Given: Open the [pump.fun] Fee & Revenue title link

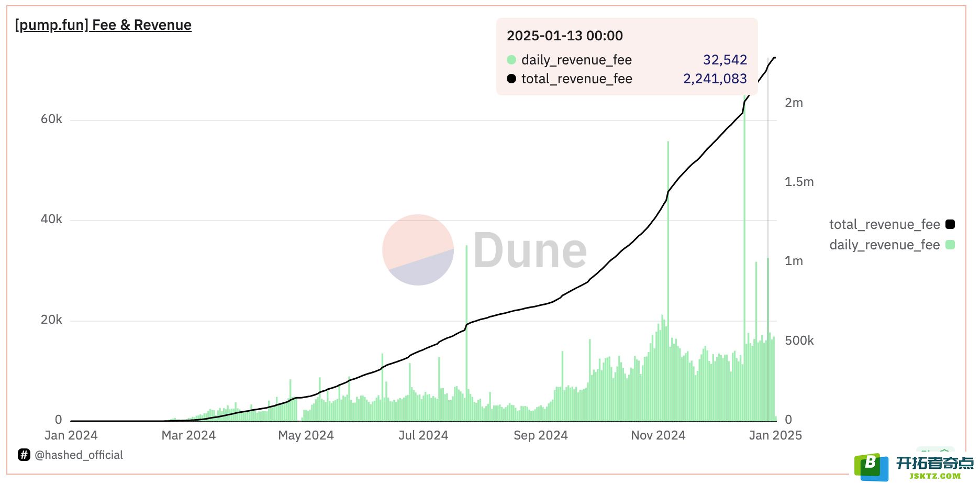Looking at the screenshot, I should click(x=103, y=25).
